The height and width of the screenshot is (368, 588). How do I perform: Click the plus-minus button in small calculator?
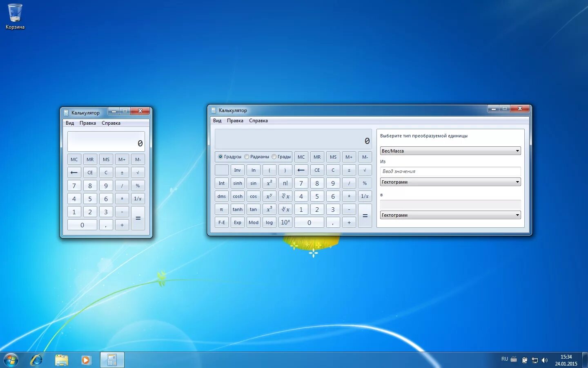pyautogui.click(x=122, y=173)
